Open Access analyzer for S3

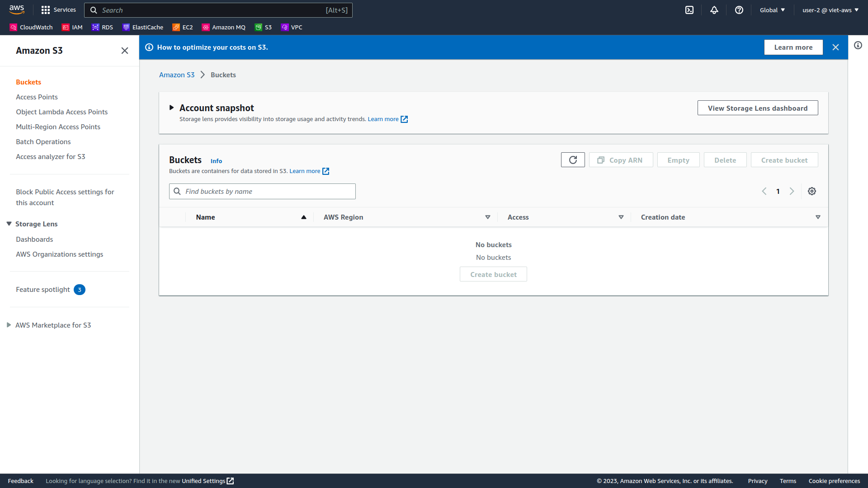(50, 157)
